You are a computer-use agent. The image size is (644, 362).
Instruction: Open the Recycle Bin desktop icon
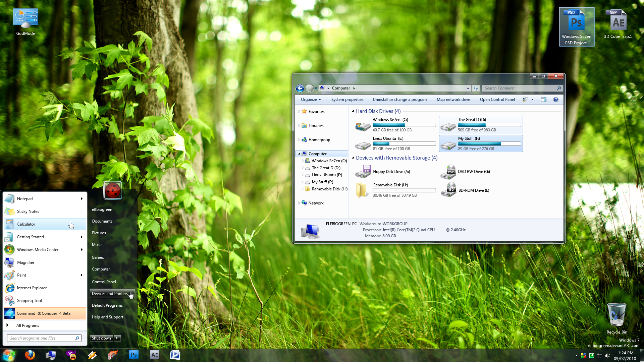pos(617,318)
